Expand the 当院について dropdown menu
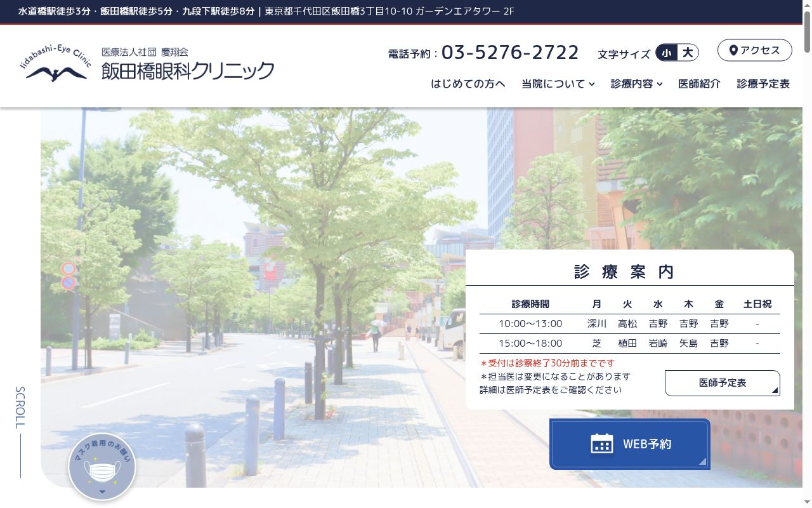This screenshot has height=508, width=812. coord(558,84)
